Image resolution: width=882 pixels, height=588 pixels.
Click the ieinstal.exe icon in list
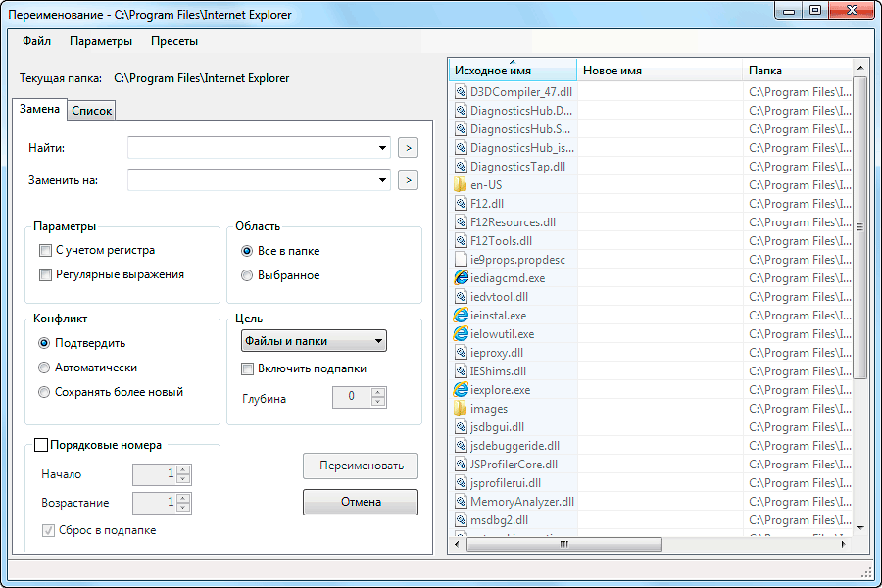pyautogui.click(x=461, y=316)
